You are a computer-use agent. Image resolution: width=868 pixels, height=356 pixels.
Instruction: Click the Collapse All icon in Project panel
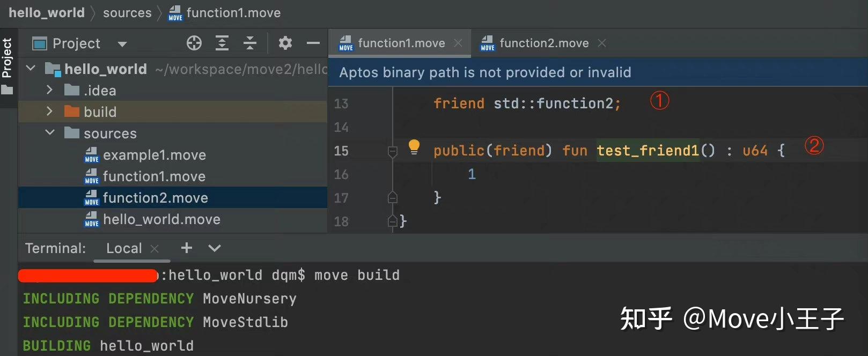point(250,43)
